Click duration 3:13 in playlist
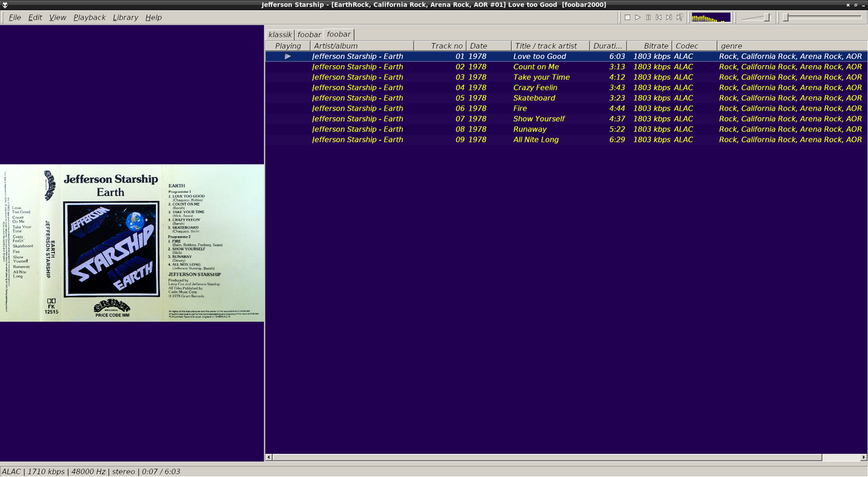Screen dimensions: 868x477 click(617, 66)
